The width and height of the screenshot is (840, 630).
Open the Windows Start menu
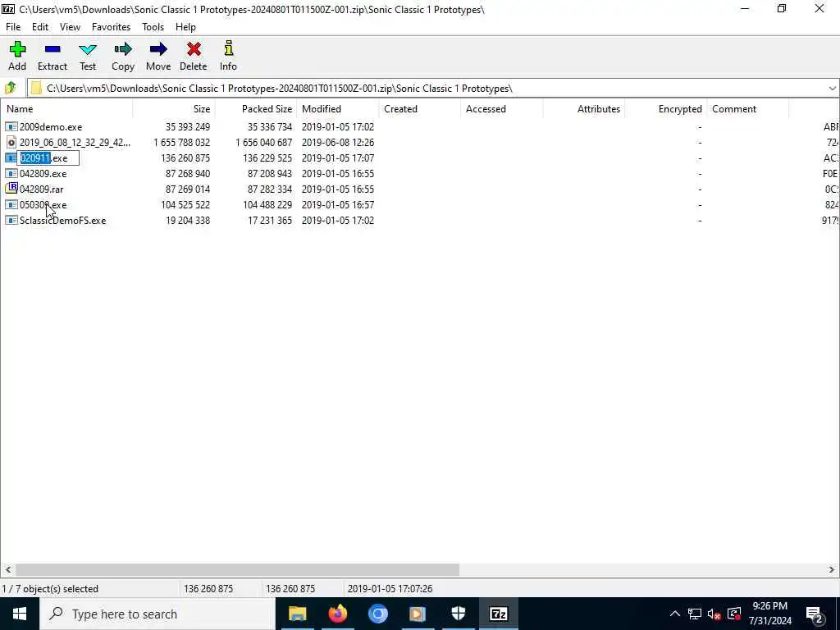(x=20, y=614)
